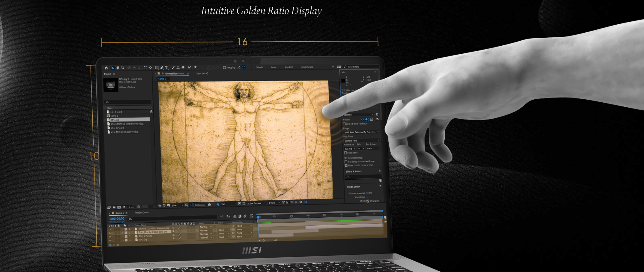This screenshot has width=644, height=272.
Task: Click the Home icon in the toolbar
Action: click(106, 68)
